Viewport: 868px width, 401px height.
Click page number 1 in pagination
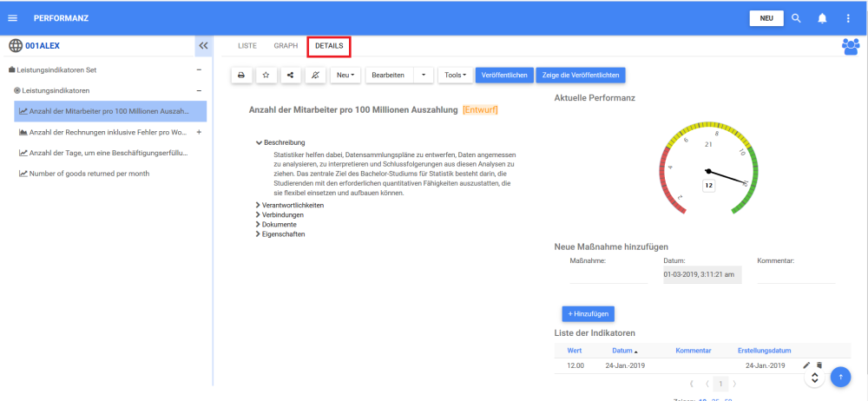click(720, 384)
